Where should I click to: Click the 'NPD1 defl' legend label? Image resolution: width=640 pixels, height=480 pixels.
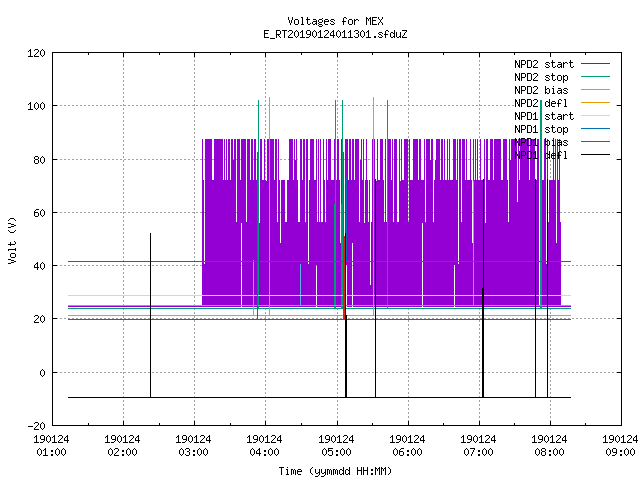tap(541, 155)
